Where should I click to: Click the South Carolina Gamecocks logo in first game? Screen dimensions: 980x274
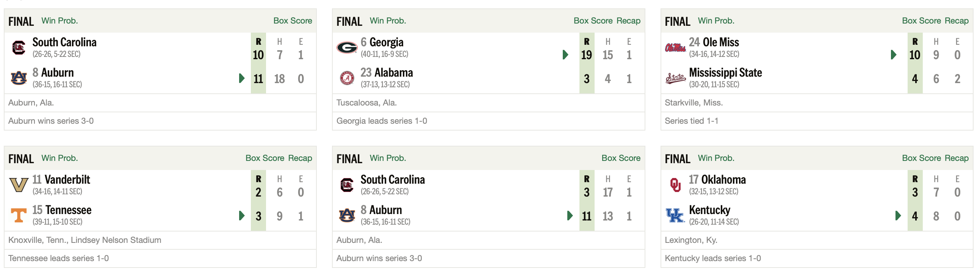tap(19, 48)
